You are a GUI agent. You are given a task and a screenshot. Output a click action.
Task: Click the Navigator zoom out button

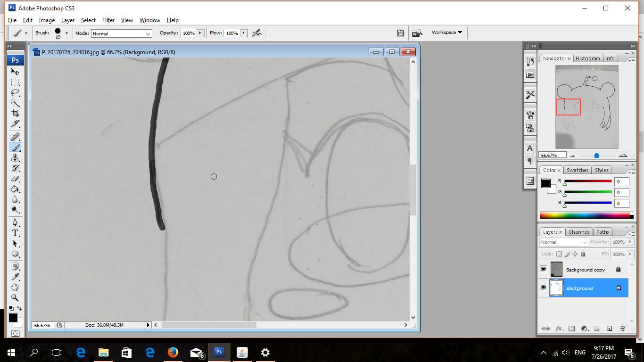click(x=573, y=156)
